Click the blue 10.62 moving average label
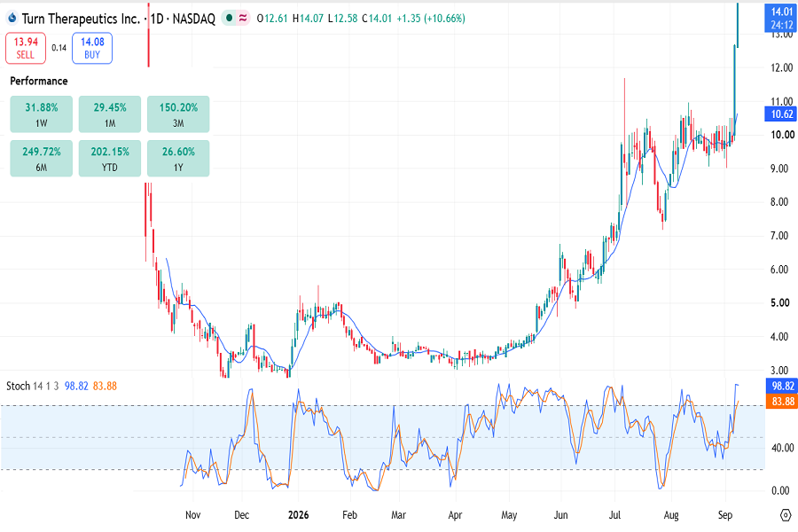Screen dimensions: 798x532 (781, 114)
